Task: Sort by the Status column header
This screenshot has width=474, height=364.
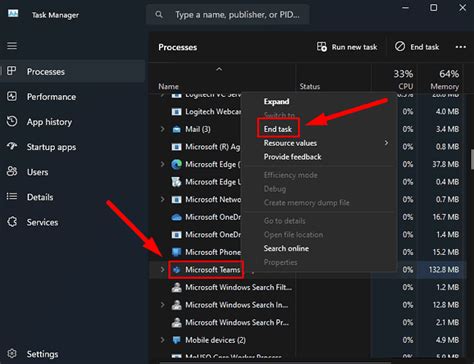Action: point(310,87)
